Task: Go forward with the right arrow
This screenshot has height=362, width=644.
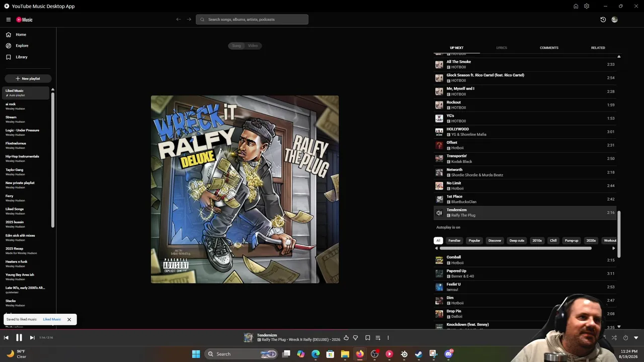Action: 189,20
